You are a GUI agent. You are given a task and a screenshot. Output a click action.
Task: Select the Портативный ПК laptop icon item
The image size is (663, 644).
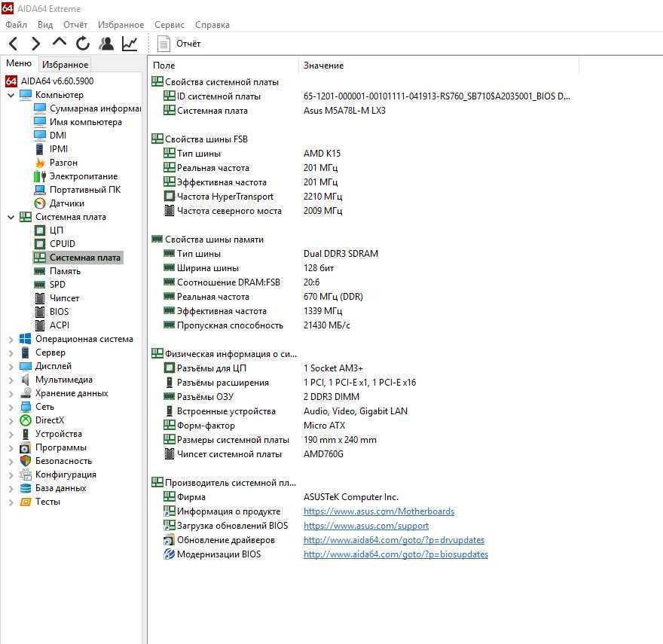coord(40,190)
